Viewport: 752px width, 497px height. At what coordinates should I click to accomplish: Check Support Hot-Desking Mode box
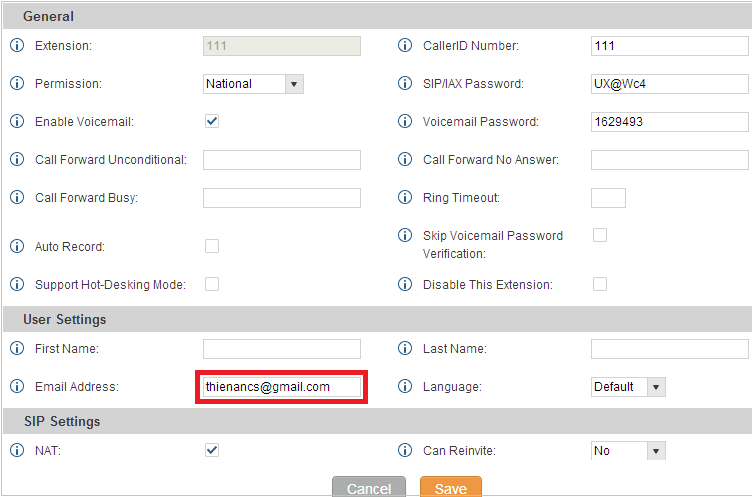tap(212, 284)
